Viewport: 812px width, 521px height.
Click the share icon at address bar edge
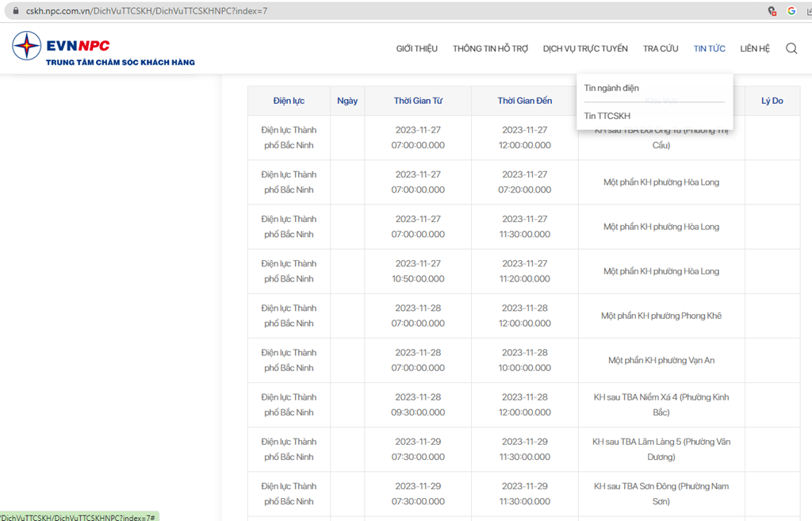(808, 11)
